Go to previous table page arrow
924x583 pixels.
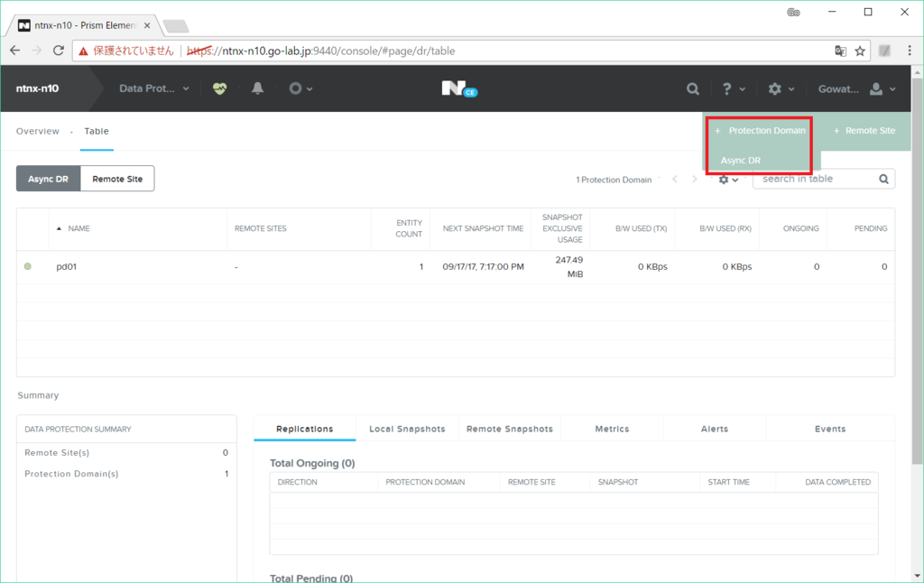(675, 180)
